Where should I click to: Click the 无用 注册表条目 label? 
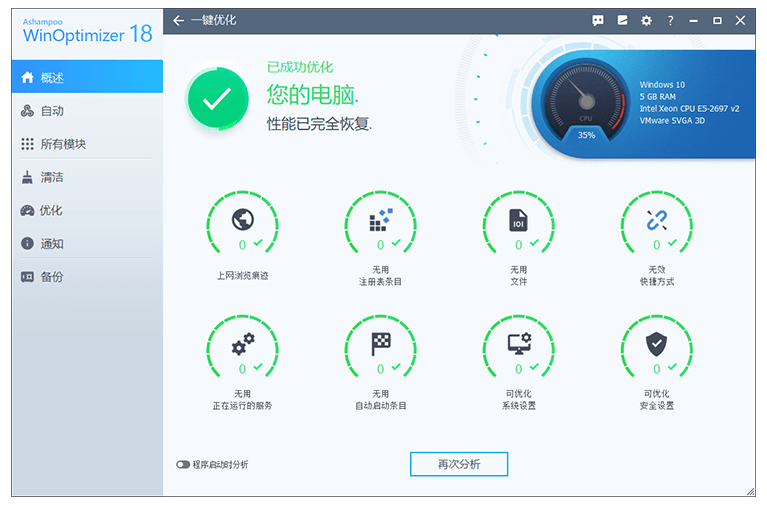click(x=381, y=276)
